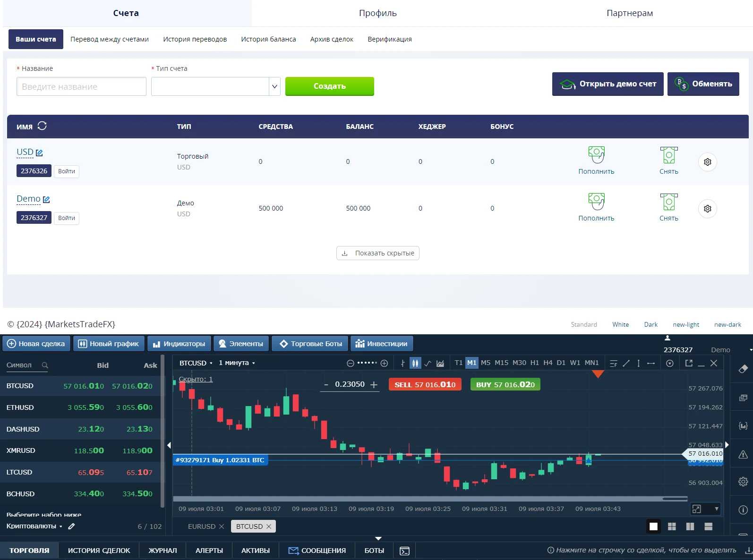This screenshot has width=753, height=560.
Task: Open the Тип счета dropdown
Action: click(x=216, y=86)
